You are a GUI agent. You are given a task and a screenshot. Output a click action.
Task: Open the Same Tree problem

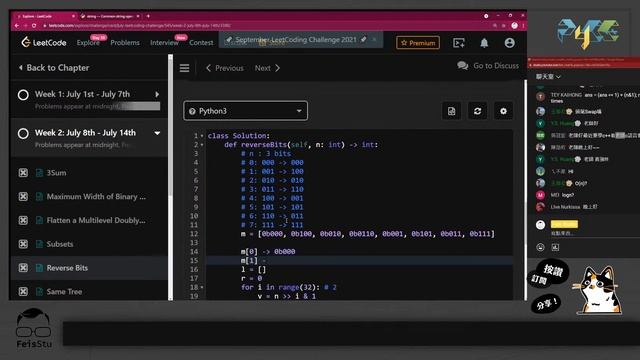[64, 291]
